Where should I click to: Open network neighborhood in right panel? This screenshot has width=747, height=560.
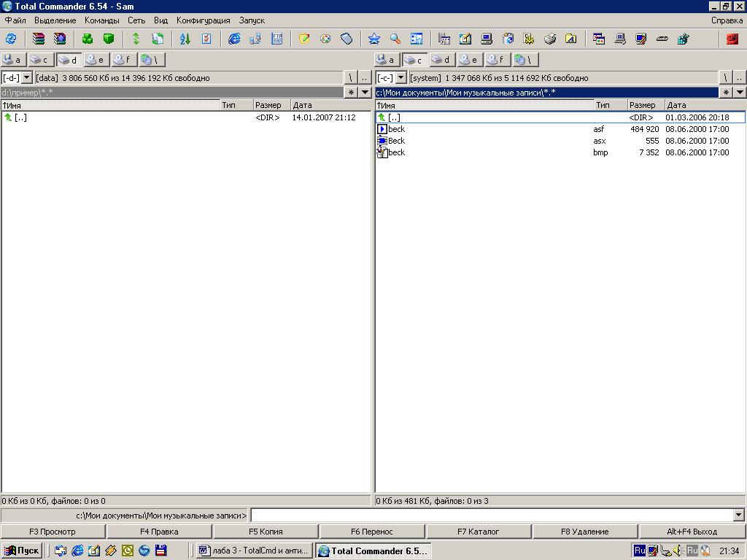point(526,60)
